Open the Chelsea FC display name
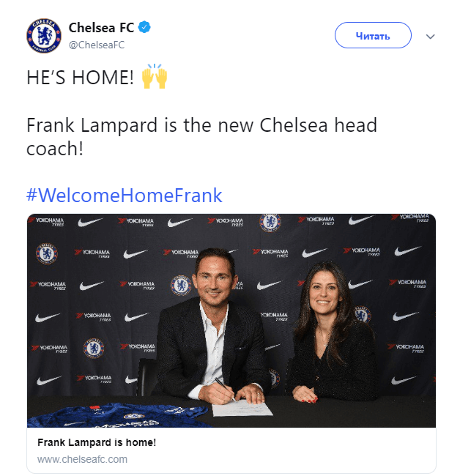The height and width of the screenshot is (476, 460). tap(101, 28)
